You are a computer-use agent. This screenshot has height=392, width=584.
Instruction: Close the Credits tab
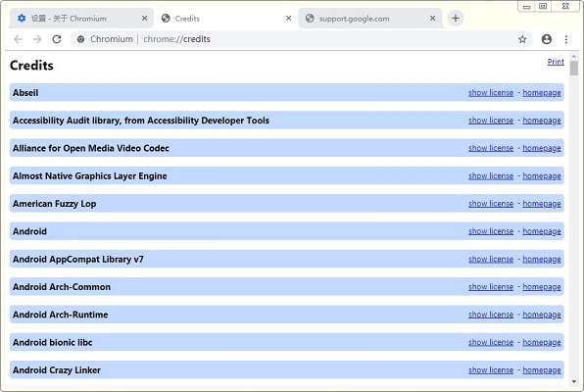point(288,19)
